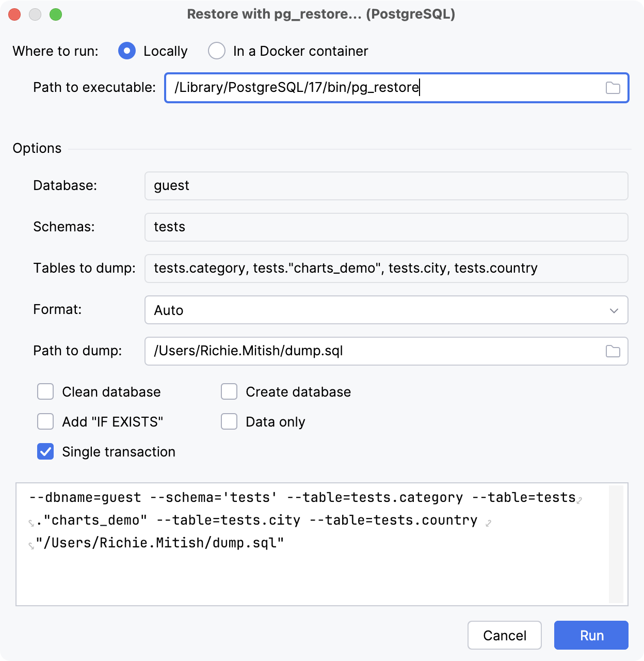Image resolution: width=644 pixels, height=661 pixels.
Task: Click the Cancel button
Action: 504,635
